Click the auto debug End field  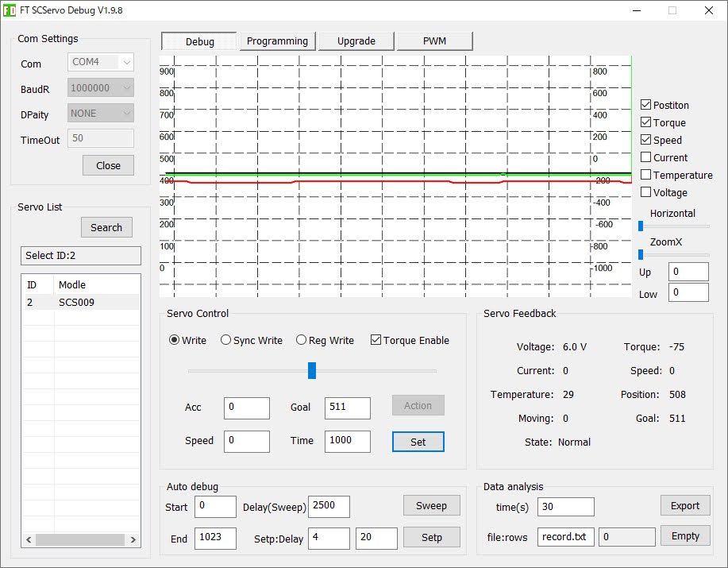point(215,539)
